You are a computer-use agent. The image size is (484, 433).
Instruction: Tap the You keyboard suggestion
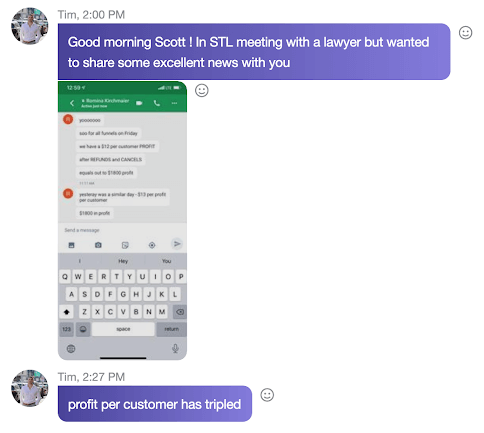166,261
